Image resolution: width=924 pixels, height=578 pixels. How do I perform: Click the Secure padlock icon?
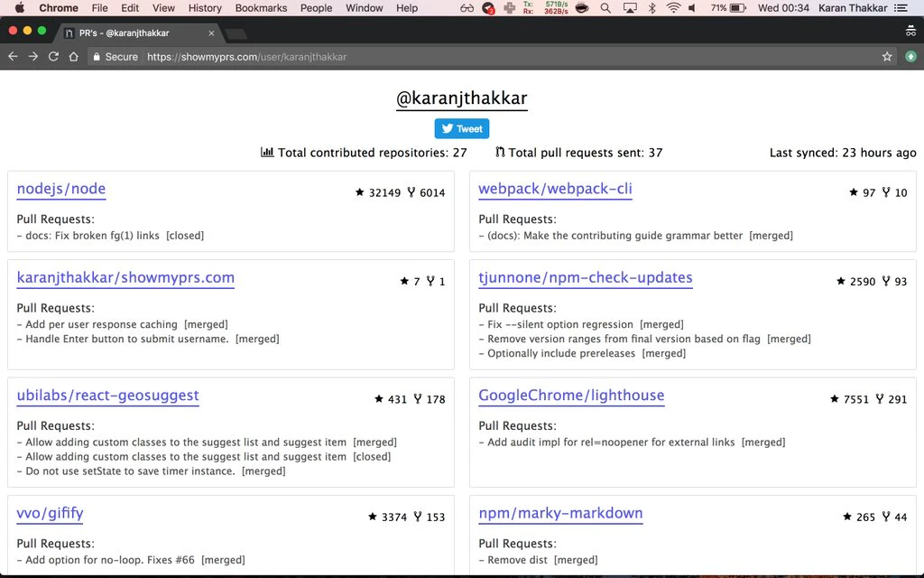pyautogui.click(x=97, y=57)
